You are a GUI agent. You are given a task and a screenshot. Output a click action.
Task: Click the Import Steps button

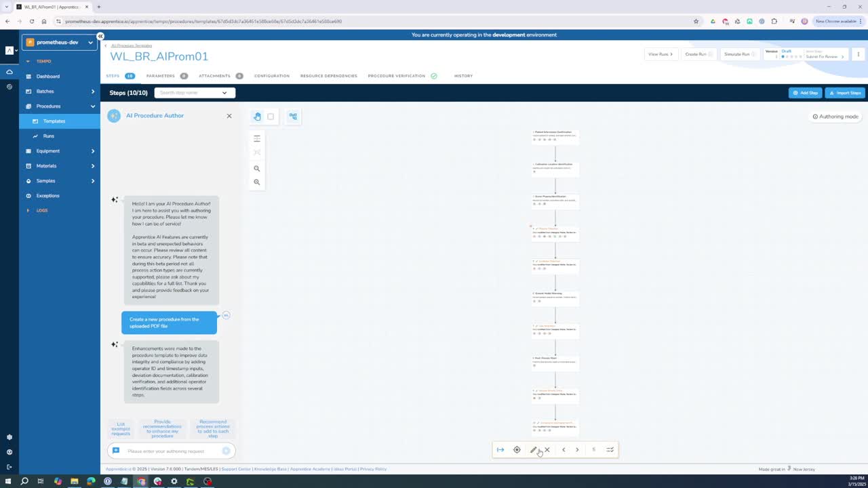click(x=845, y=93)
